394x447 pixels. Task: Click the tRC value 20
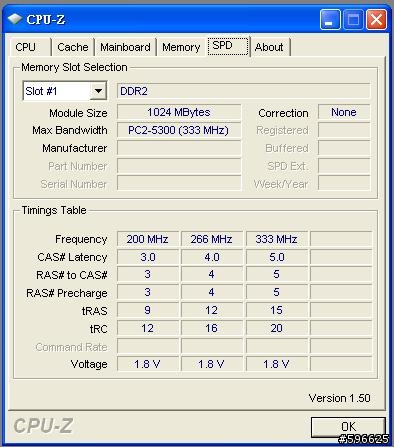pyautogui.click(x=277, y=328)
